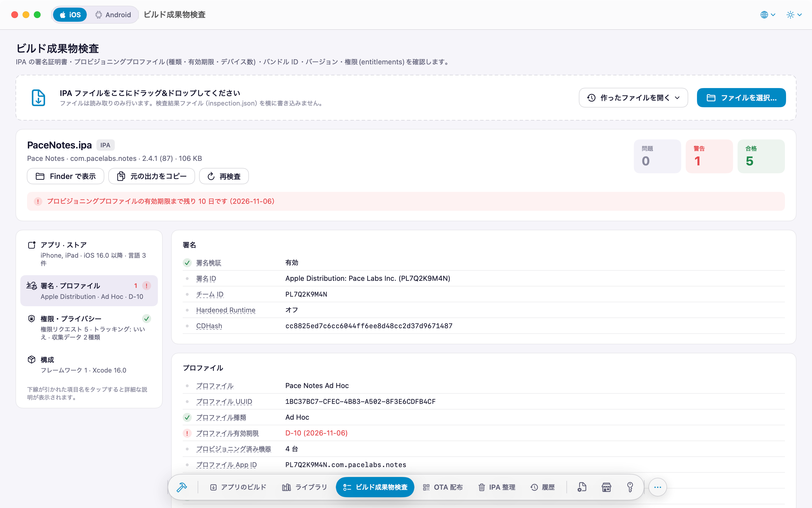Select the ビルド成果物検査 tab

[375, 487]
